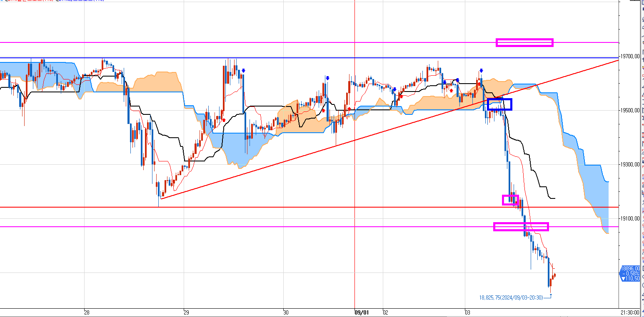Click the 19300,00 price axis label

pyautogui.click(x=631, y=164)
